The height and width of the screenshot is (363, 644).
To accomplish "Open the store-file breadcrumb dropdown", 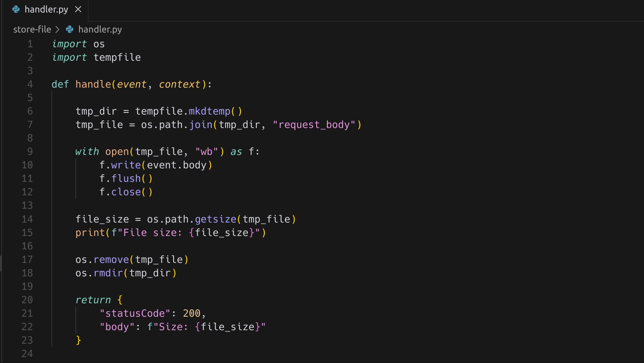I will pyautogui.click(x=32, y=29).
